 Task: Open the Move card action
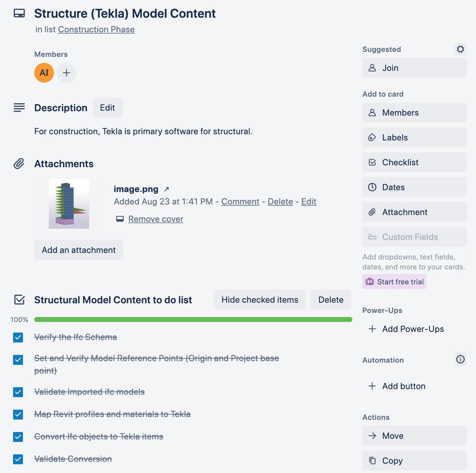click(x=414, y=436)
